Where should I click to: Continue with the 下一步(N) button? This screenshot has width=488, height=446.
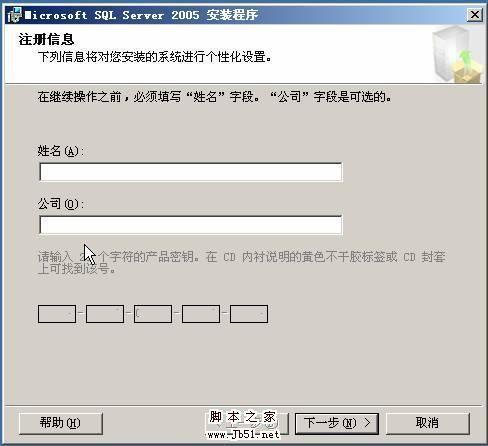(337, 423)
